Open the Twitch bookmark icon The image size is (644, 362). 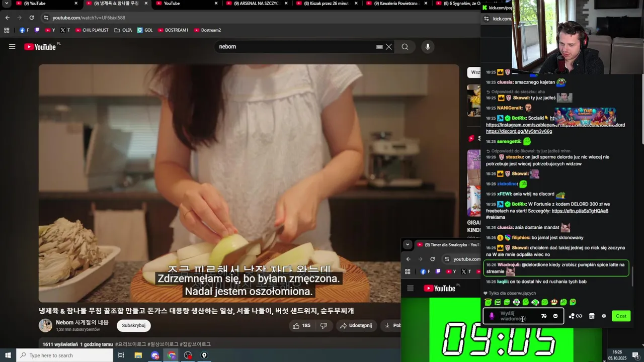(x=37, y=30)
